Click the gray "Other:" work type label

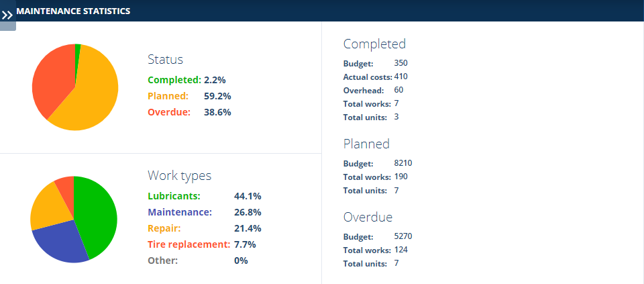click(x=163, y=261)
